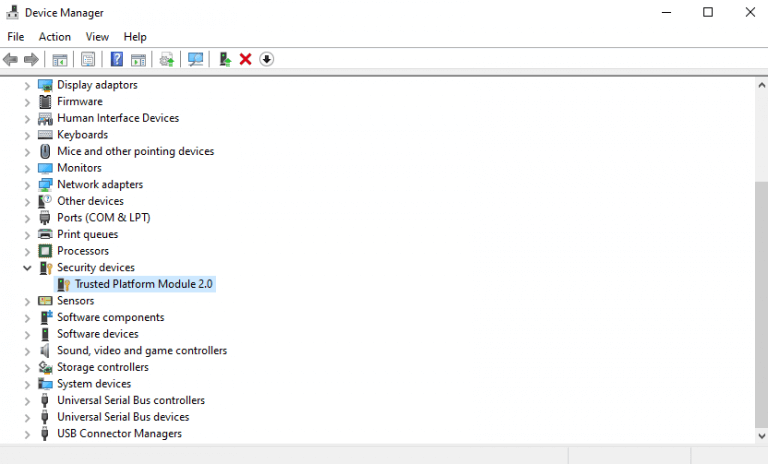
Task: Click the Enable device toolbar icon
Action: click(x=225, y=60)
